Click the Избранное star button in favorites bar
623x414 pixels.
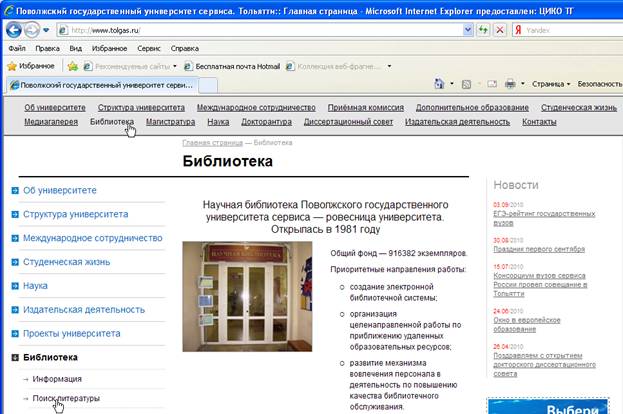[x=31, y=66]
